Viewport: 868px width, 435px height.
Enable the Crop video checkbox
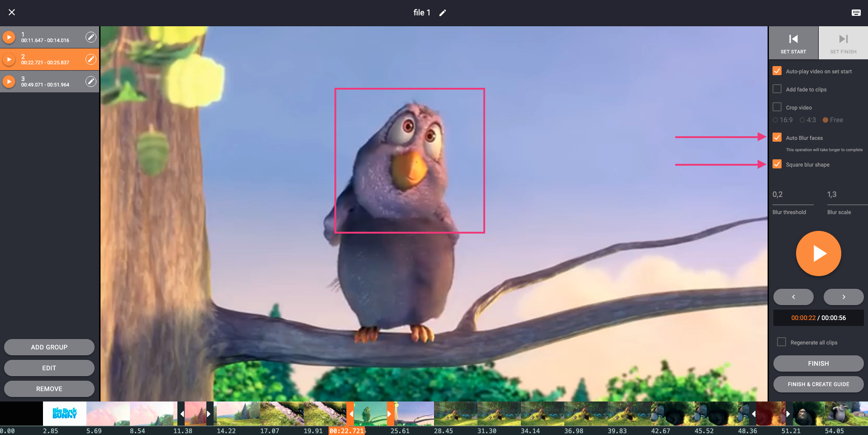click(777, 107)
